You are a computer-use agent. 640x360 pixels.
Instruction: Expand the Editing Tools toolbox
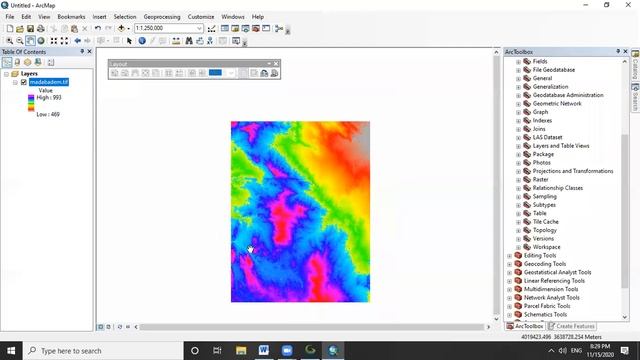point(509,256)
